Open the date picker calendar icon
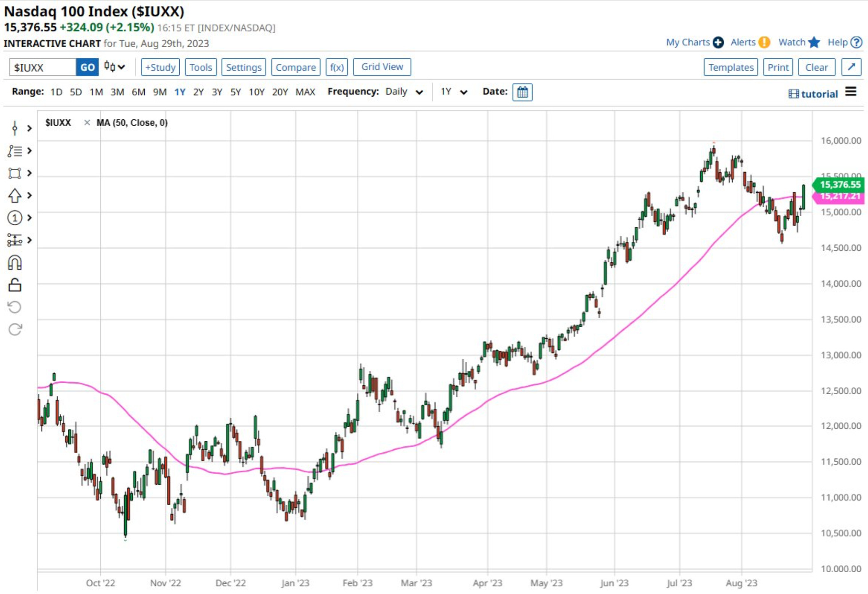This screenshot has width=868, height=594. 522,92
